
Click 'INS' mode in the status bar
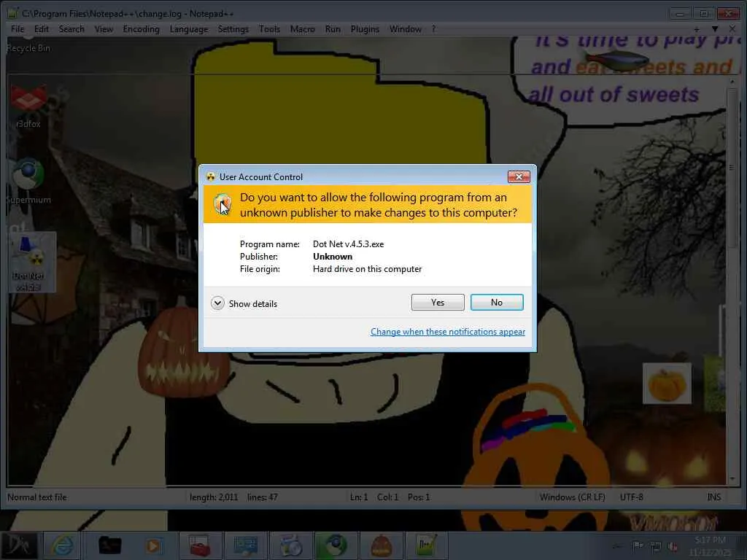pyautogui.click(x=713, y=497)
